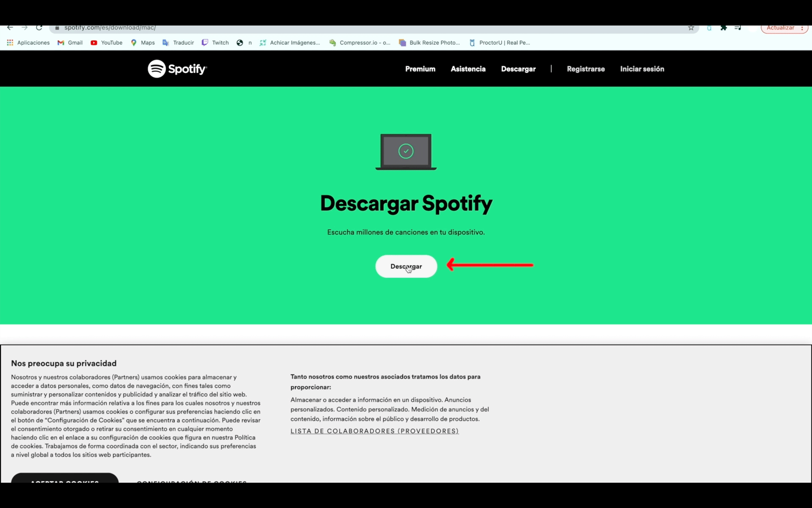The width and height of the screenshot is (812, 508).
Task: Open the Registrarse navigation link
Action: (x=586, y=69)
